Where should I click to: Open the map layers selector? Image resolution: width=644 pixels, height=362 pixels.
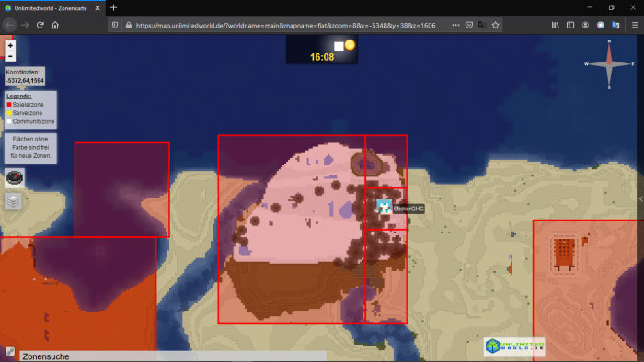(x=13, y=201)
